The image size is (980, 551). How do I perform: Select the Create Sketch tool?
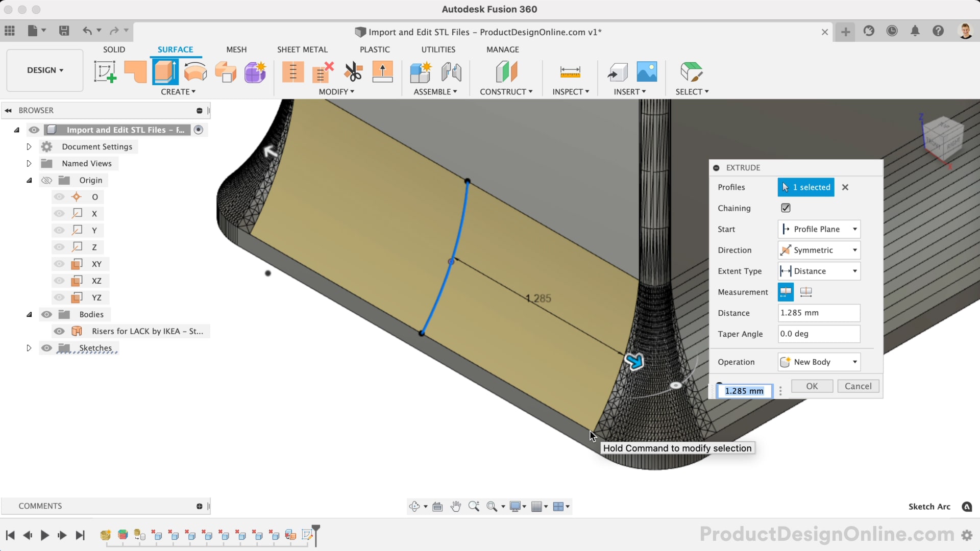pos(105,71)
